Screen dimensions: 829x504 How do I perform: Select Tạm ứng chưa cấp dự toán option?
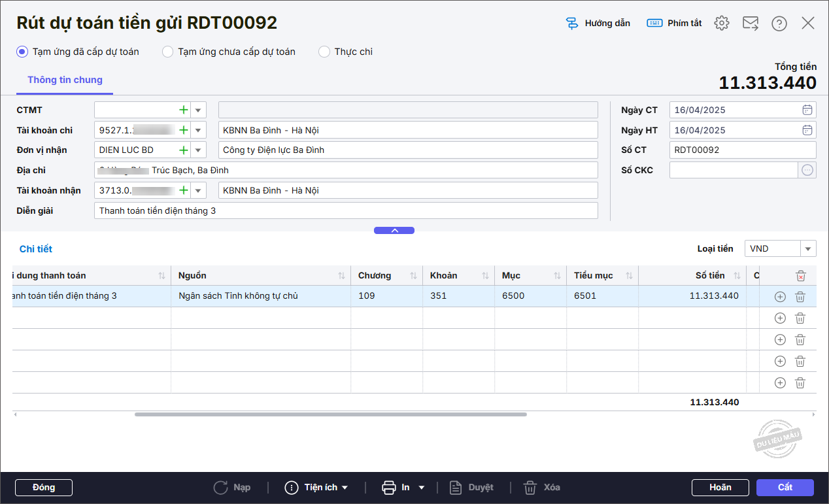click(167, 52)
